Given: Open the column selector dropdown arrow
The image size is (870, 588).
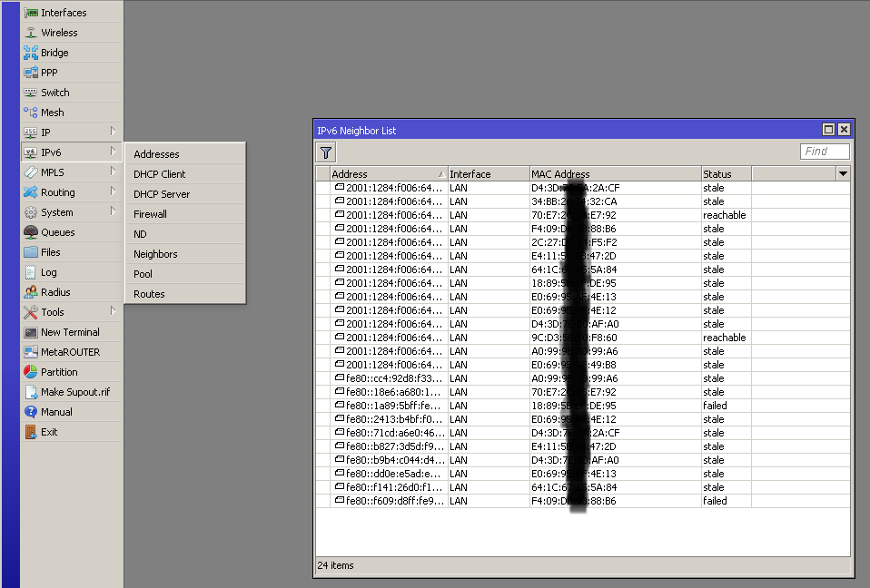Looking at the screenshot, I should click(843, 173).
